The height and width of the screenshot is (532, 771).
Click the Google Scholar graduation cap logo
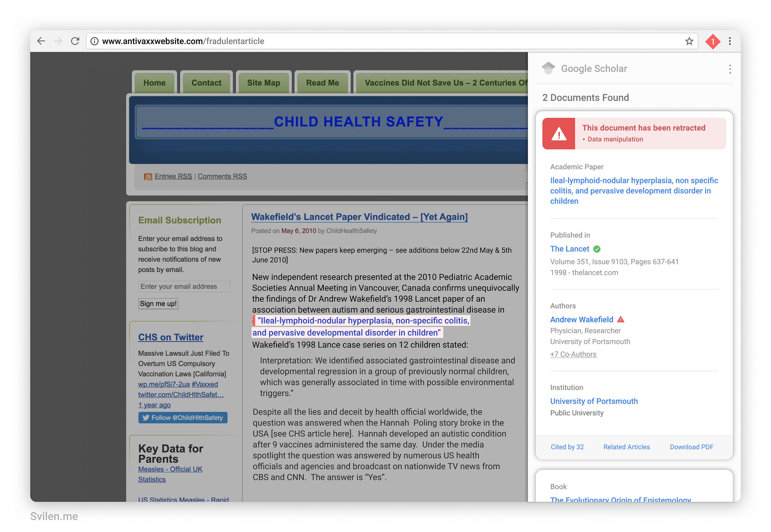click(x=548, y=68)
